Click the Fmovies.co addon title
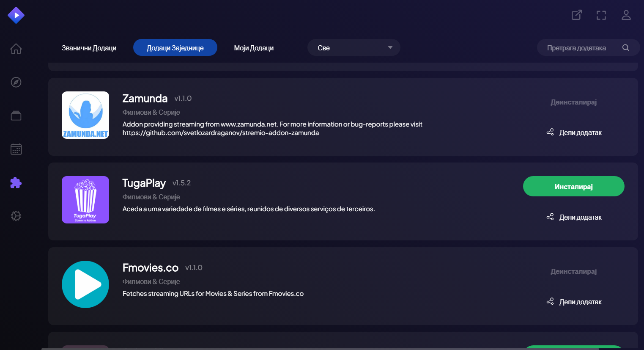This screenshot has height=350, width=644. [x=151, y=268]
